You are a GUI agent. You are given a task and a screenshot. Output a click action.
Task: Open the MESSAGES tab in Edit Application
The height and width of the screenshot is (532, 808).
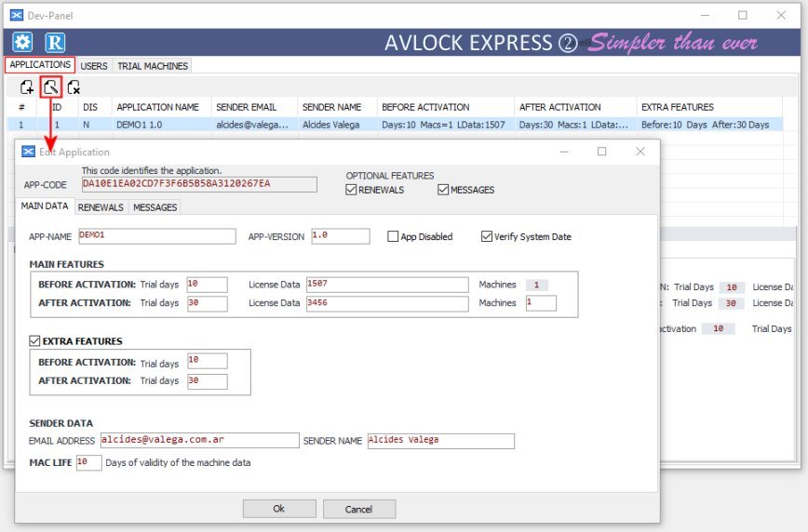(155, 207)
